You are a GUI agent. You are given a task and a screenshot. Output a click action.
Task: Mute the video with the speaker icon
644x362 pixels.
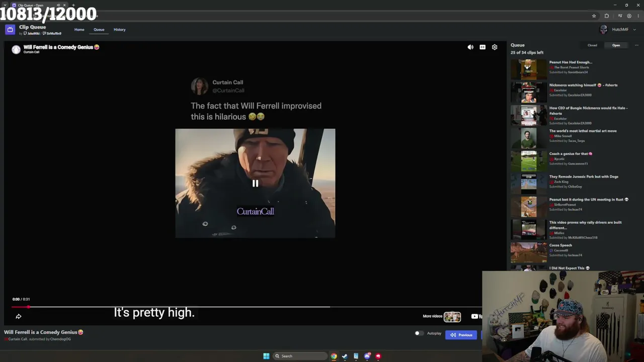[x=470, y=47]
